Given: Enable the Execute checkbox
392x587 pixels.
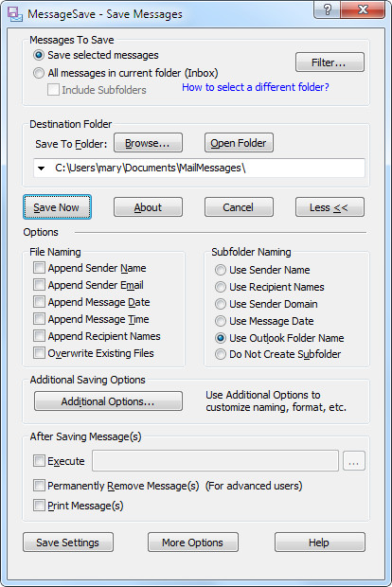Looking at the screenshot, I should point(39,461).
